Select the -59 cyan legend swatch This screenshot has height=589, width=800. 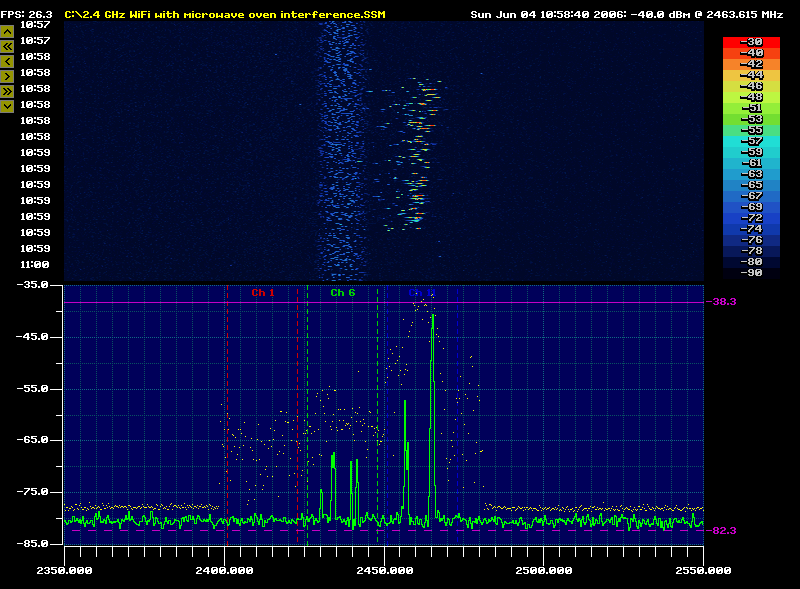(x=751, y=152)
